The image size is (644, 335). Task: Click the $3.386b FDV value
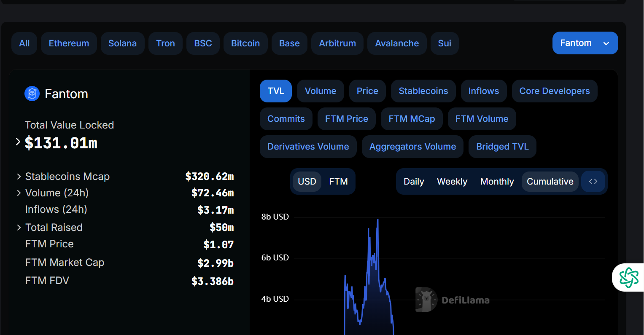[x=213, y=281]
